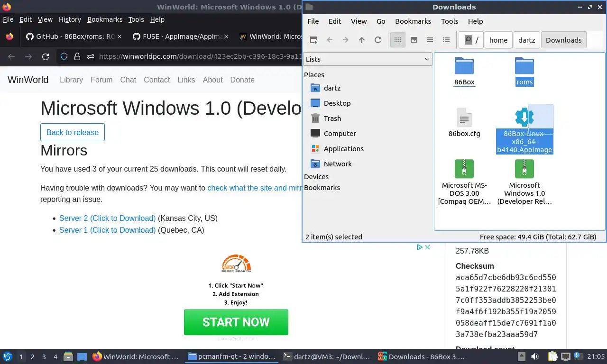The image size is (607, 364).
Task: Open the clipboard manager tray icon
Action: click(x=552, y=356)
